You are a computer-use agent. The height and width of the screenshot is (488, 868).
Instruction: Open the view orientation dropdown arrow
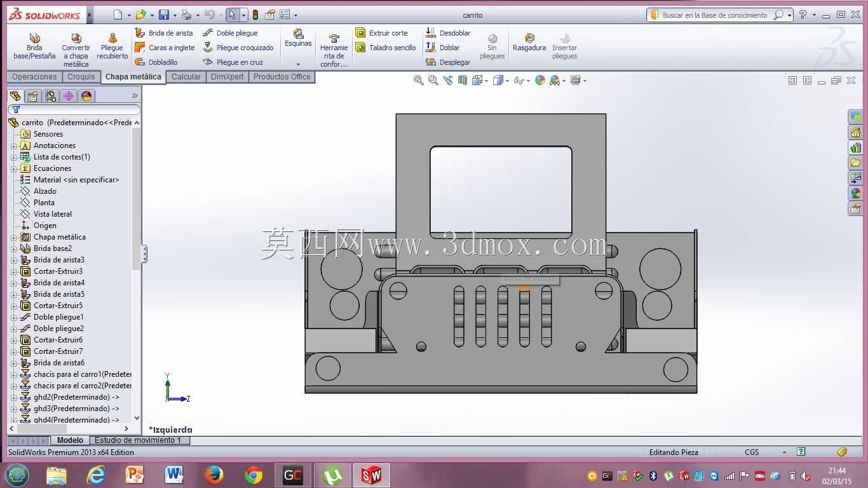(486, 81)
